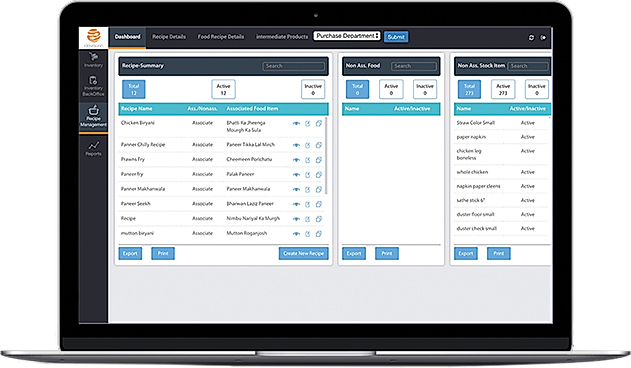Open the Inventory sidebar icon
Viewport: 631px width, 368px height.
[x=93, y=60]
